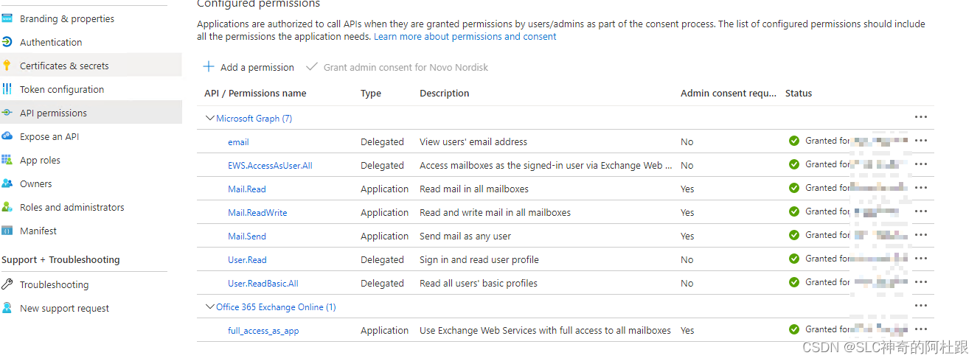Open the Manifest menu item
This screenshot has height=361, width=980.
(38, 231)
